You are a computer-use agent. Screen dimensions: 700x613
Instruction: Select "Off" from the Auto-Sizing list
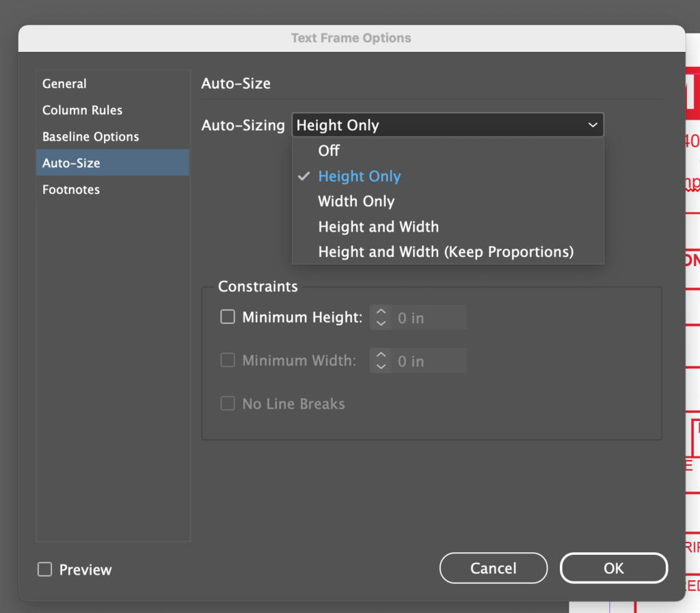329,150
